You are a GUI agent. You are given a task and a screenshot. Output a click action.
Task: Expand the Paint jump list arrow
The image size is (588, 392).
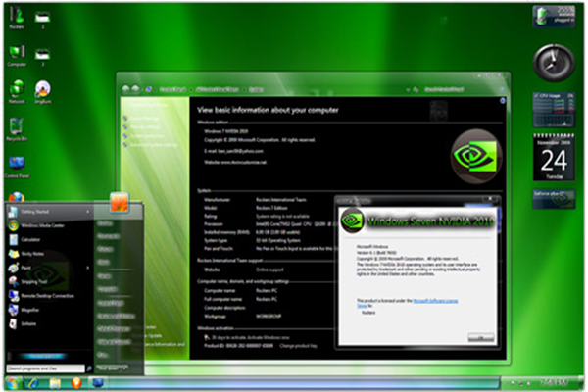click(88, 268)
